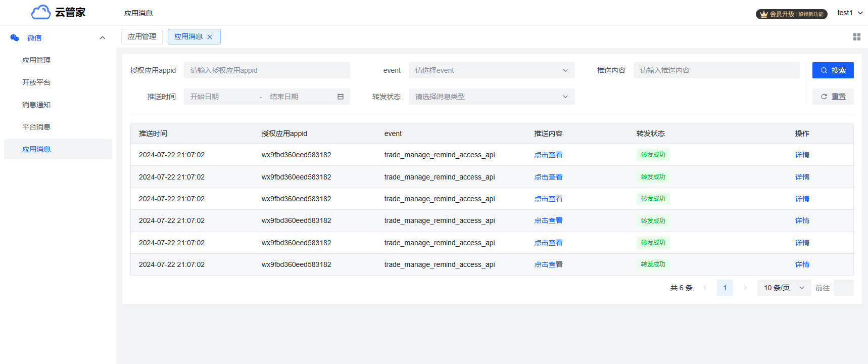Viewport: 868px width, 364px height.
Task: Click the 转发成功 tag in the first row
Action: [653, 155]
